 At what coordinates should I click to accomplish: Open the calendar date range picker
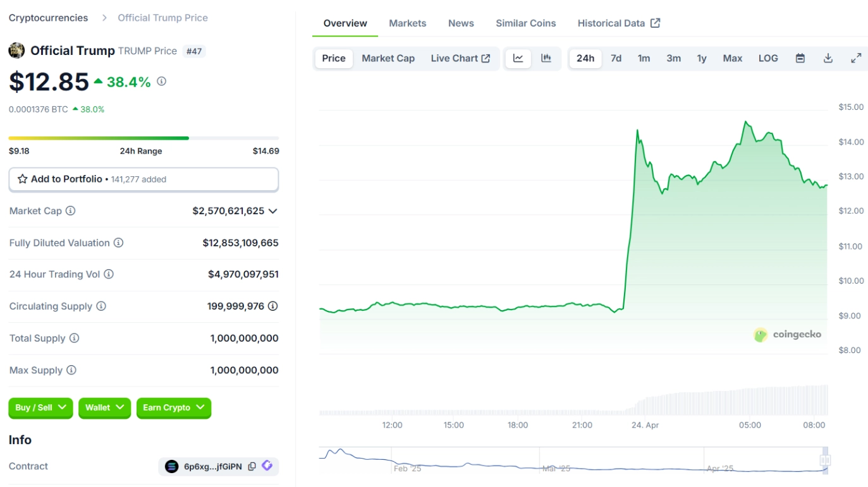tap(800, 58)
